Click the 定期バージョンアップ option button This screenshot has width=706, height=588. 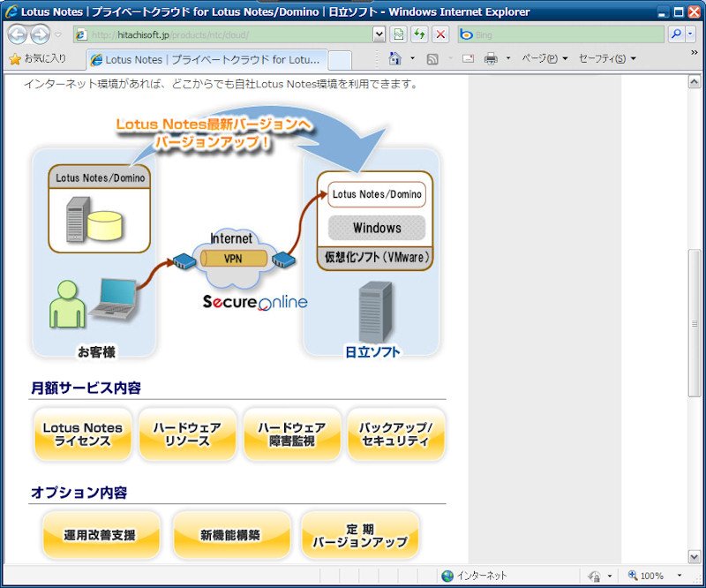click(360, 535)
